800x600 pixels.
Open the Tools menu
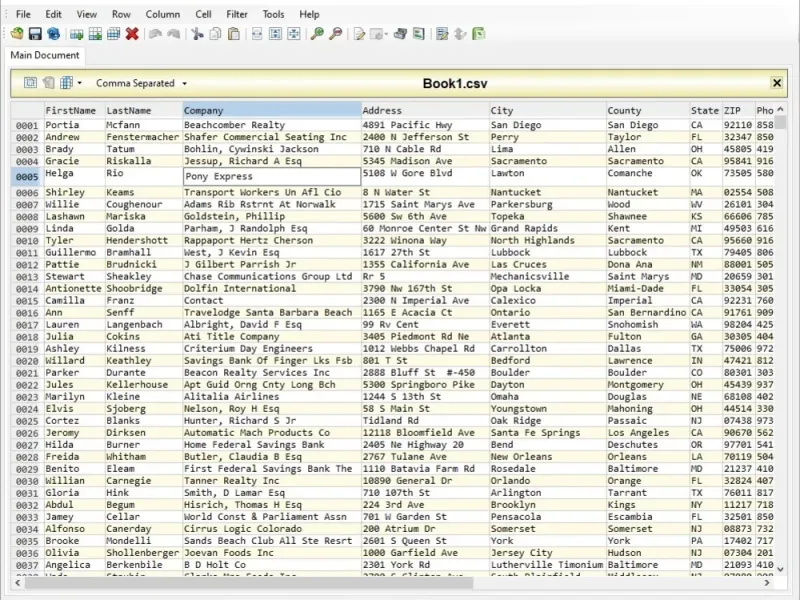tap(273, 14)
